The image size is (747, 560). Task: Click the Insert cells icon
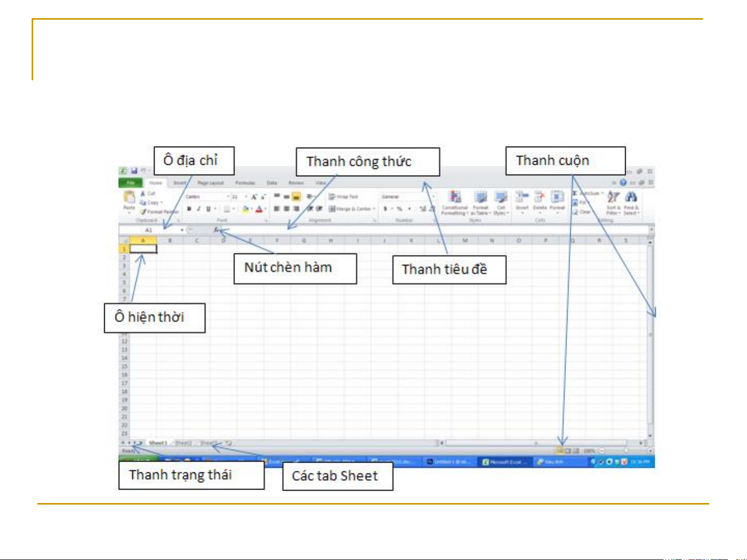pyautogui.click(x=522, y=197)
